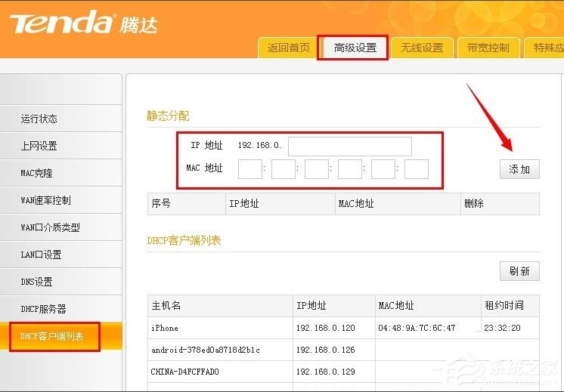The image size is (564, 392).
Task: Click DHCP客户端列表 section heading
Action: pyautogui.click(x=184, y=240)
